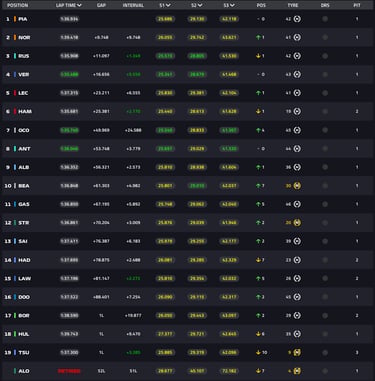375x381 pixels.
Task: Click the GAP column header
Action: click(101, 5)
